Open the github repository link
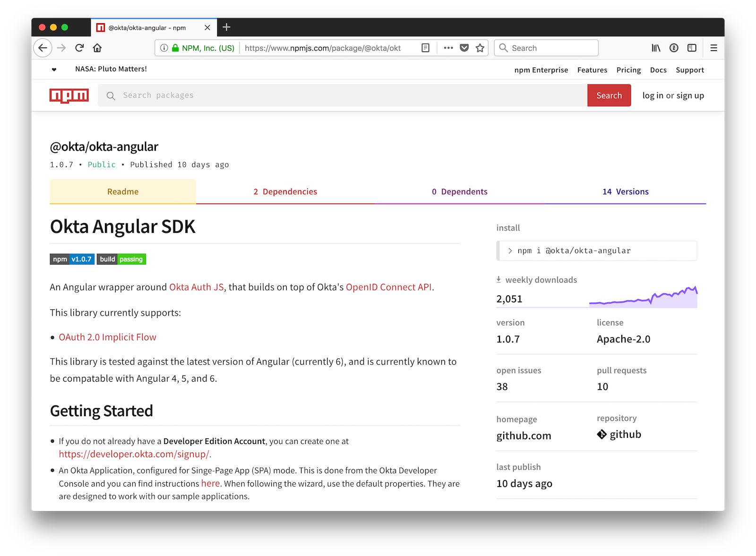This screenshot has width=756, height=556. pyautogui.click(x=625, y=435)
